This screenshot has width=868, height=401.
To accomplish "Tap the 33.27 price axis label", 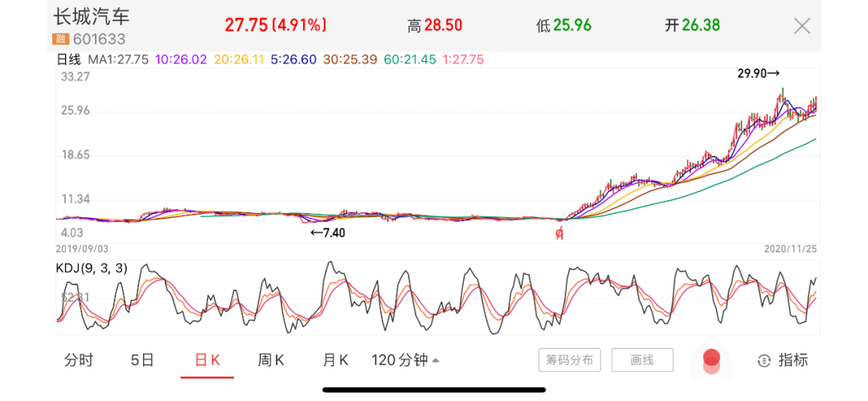I will click(76, 77).
